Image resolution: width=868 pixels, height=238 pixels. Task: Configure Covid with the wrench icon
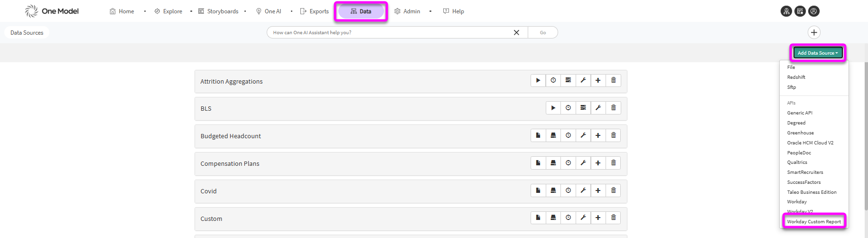[x=583, y=190]
